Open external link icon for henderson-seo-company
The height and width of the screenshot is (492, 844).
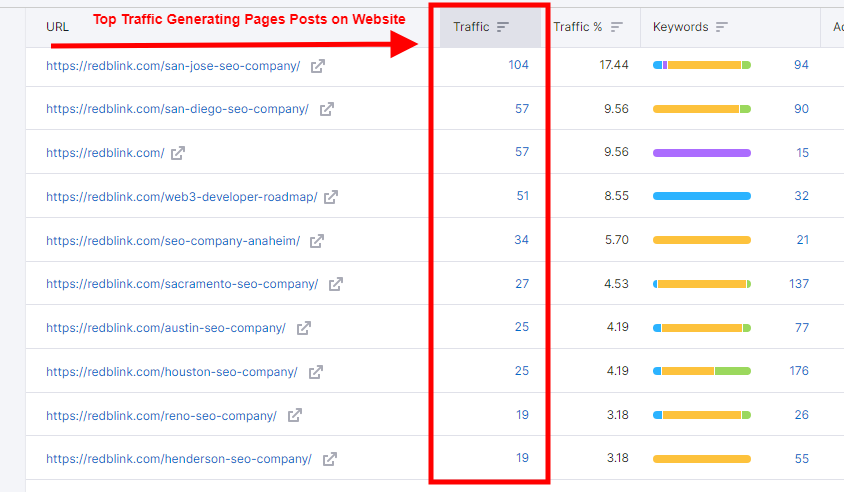point(329,459)
